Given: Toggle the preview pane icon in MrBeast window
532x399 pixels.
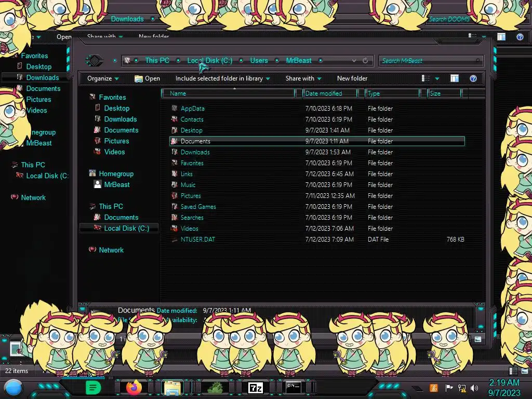Looking at the screenshot, I should (x=454, y=78).
